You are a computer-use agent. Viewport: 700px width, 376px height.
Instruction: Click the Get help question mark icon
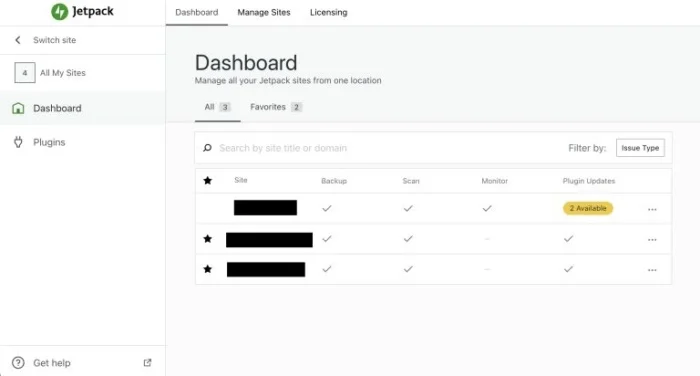tap(18, 363)
